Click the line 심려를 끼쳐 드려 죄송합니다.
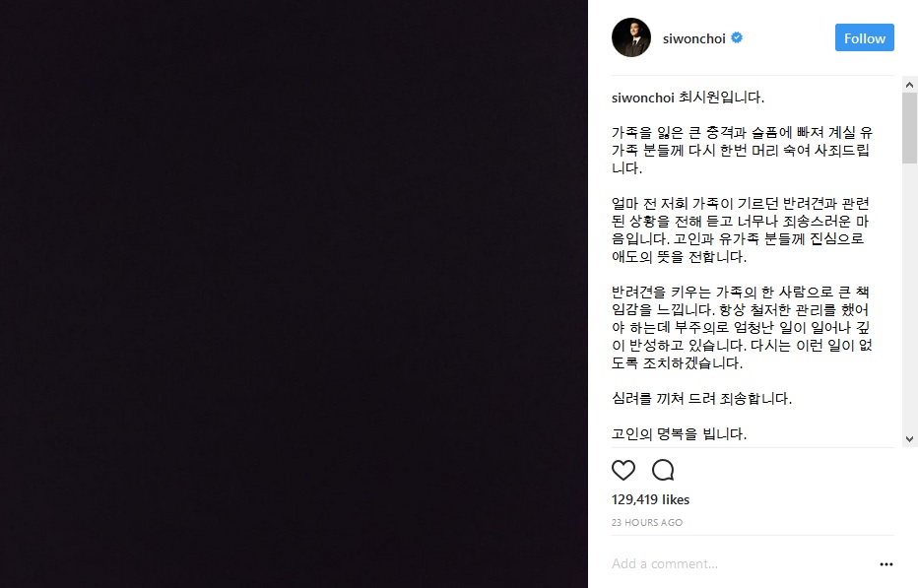This screenshot has width=918, height=588. pyautogui.click(x=701, y=399)
